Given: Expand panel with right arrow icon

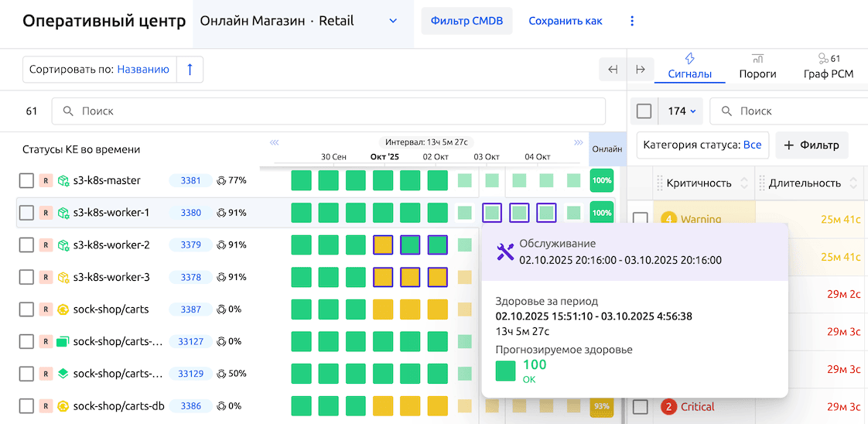Looking at the screenshot, I should (641, 70).
